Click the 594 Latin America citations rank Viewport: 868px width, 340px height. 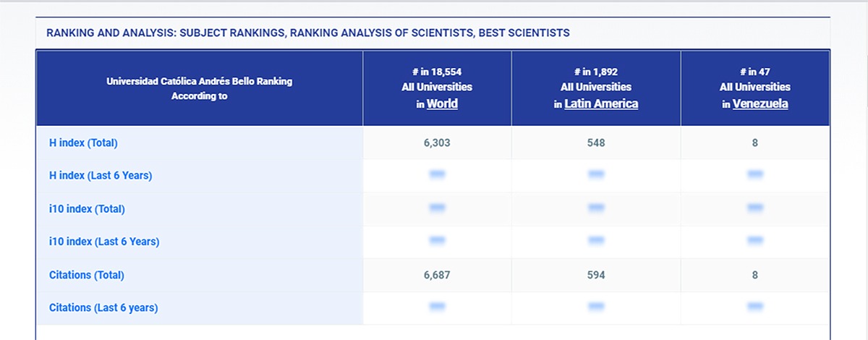pos(596,275)
